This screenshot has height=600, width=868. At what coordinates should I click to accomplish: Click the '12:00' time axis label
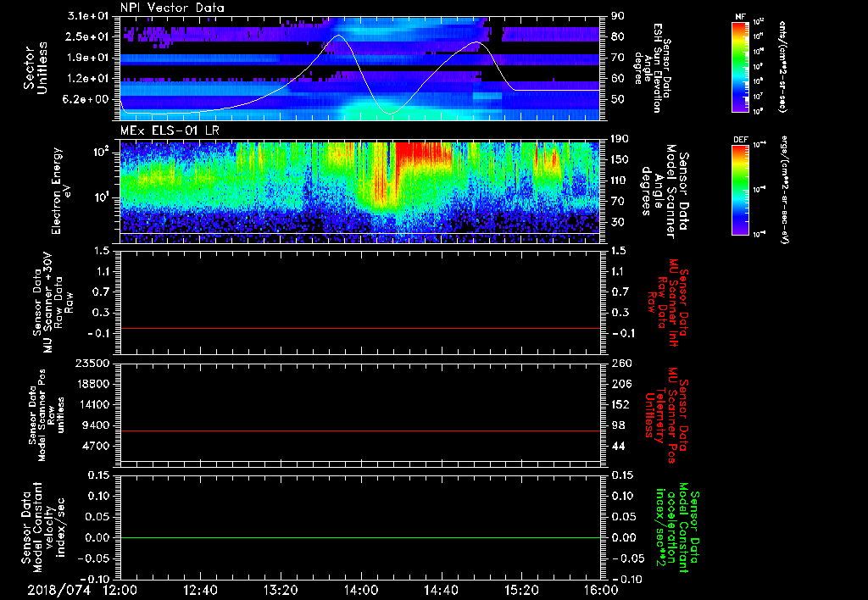(120, 591)
